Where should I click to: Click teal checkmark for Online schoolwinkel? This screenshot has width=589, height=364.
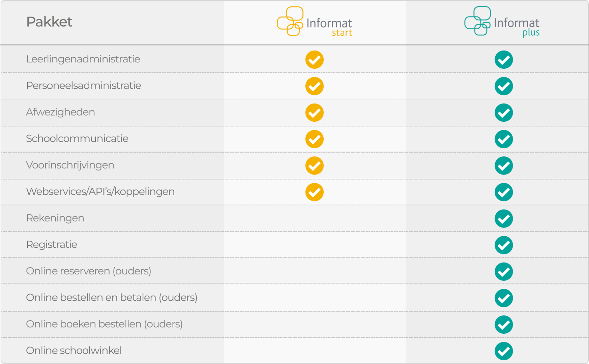[x=503, y=351]
